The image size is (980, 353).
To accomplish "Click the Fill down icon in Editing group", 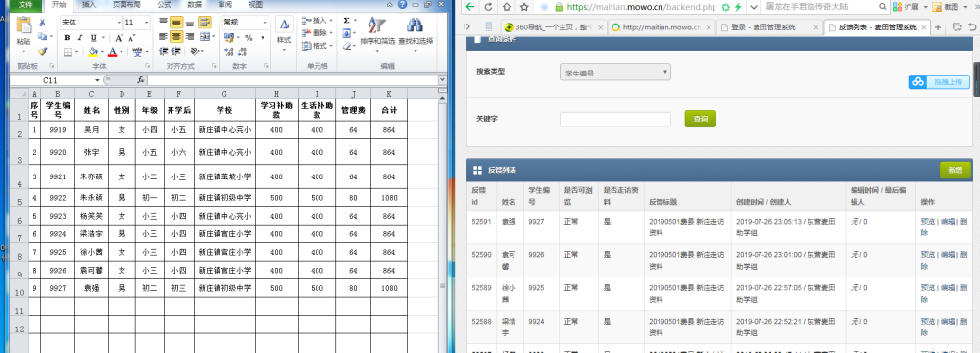I will (x=346, y=33).
